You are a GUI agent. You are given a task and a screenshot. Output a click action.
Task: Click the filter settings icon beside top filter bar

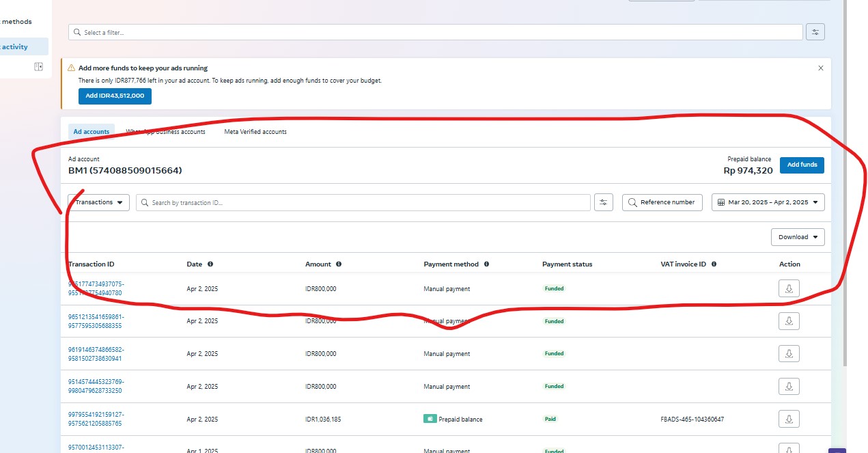coord(815,32)
